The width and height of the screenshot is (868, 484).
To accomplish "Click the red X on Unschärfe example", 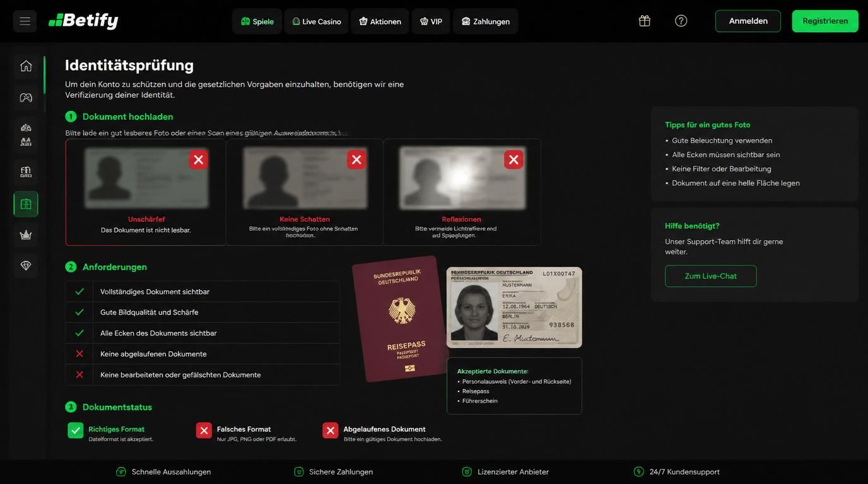I will coord(199,160).
